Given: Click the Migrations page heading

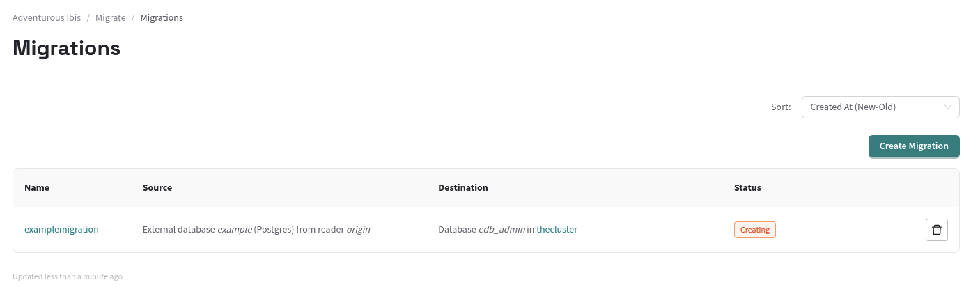Looking at the screenshot, I should click(x=67, y=49).
